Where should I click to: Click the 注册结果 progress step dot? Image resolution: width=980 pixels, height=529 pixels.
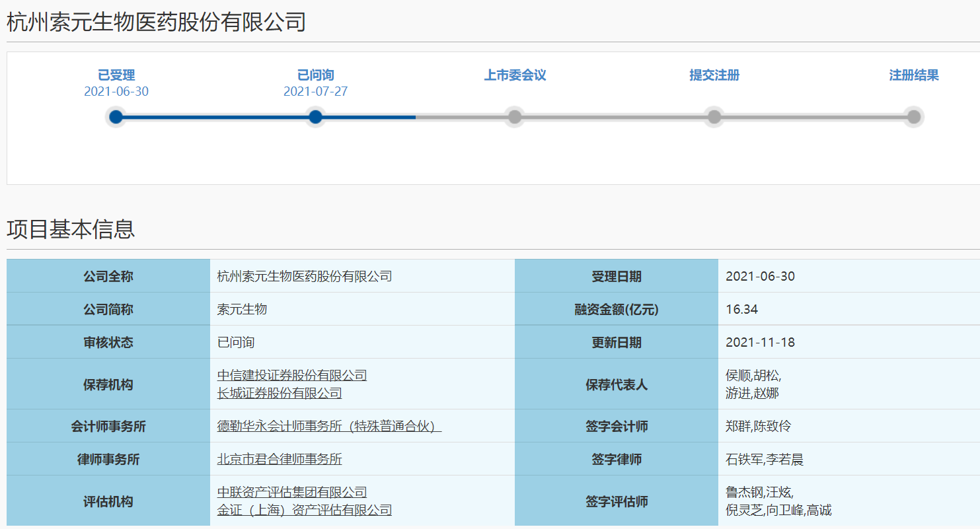click(914, 117)
